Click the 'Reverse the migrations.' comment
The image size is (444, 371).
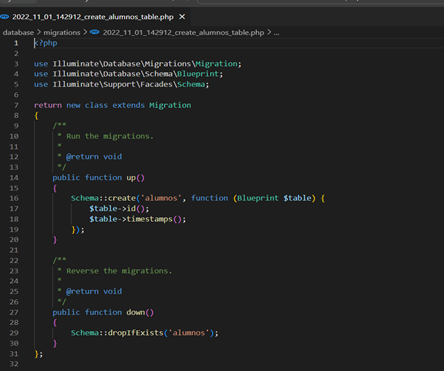pyautogui.click(x=119, y=271)
